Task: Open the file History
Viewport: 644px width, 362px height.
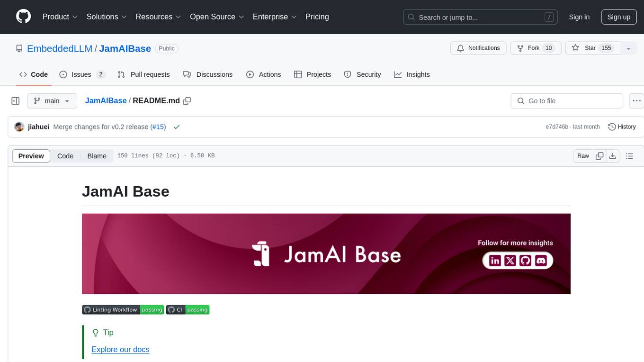Action: click(622, 127)
